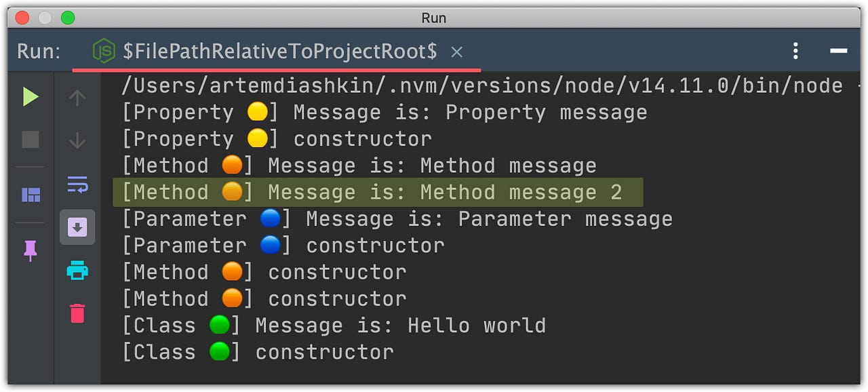The image size is (868, 392).
Task: Click the green Run play icon
Action: [x=30, y=96]
